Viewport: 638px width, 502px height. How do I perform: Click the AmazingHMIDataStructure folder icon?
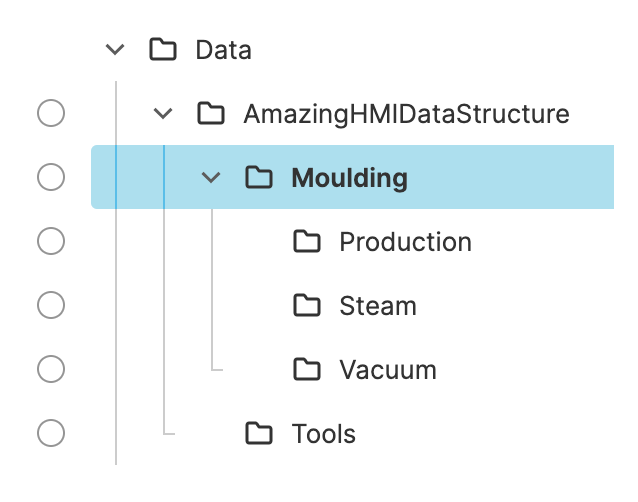click(211, 113)
